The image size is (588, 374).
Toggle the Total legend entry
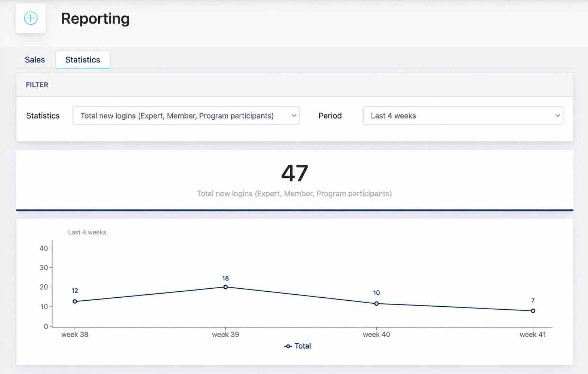(298, 346)
